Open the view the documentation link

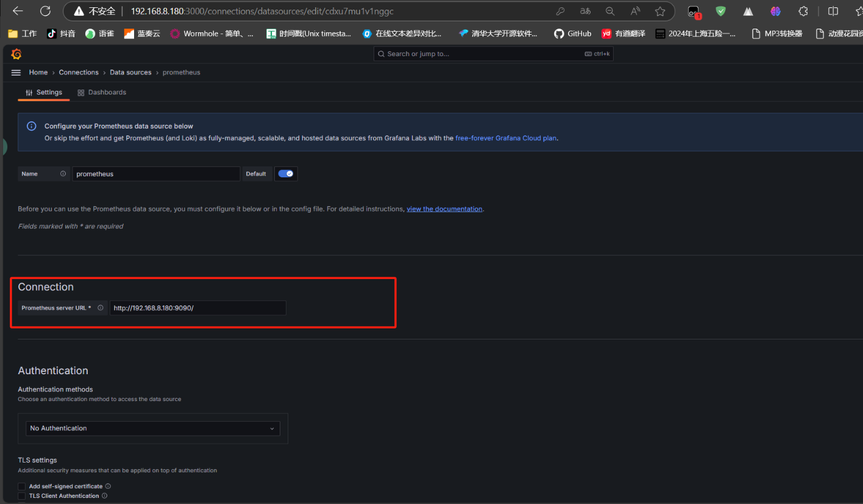pyautogui.click(x=444, y=209)
